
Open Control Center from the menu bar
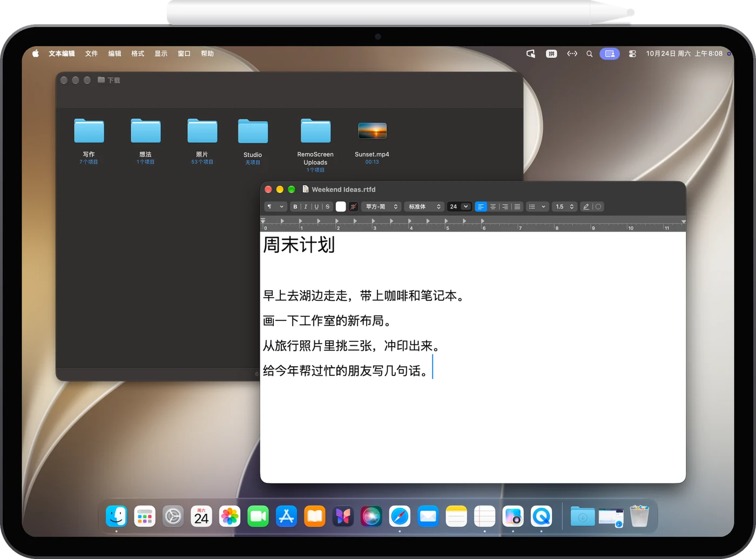pos(632,54)
